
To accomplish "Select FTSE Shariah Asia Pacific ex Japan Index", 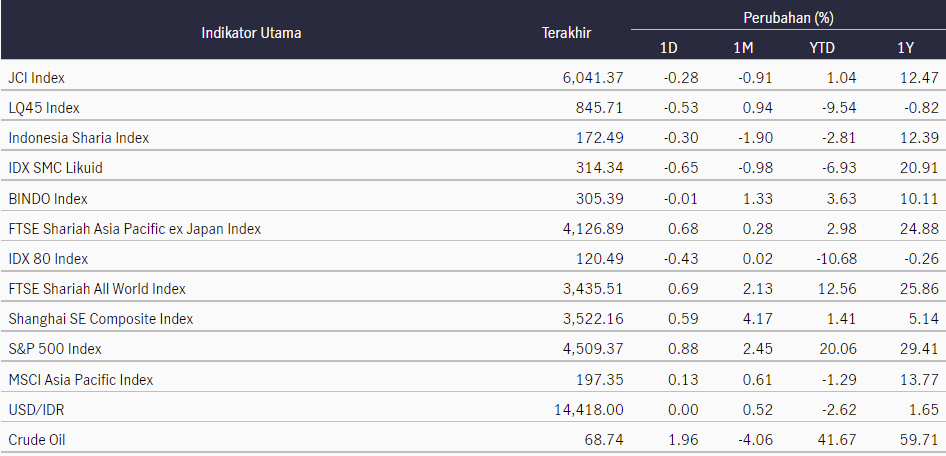I will (x=135, y=229).
